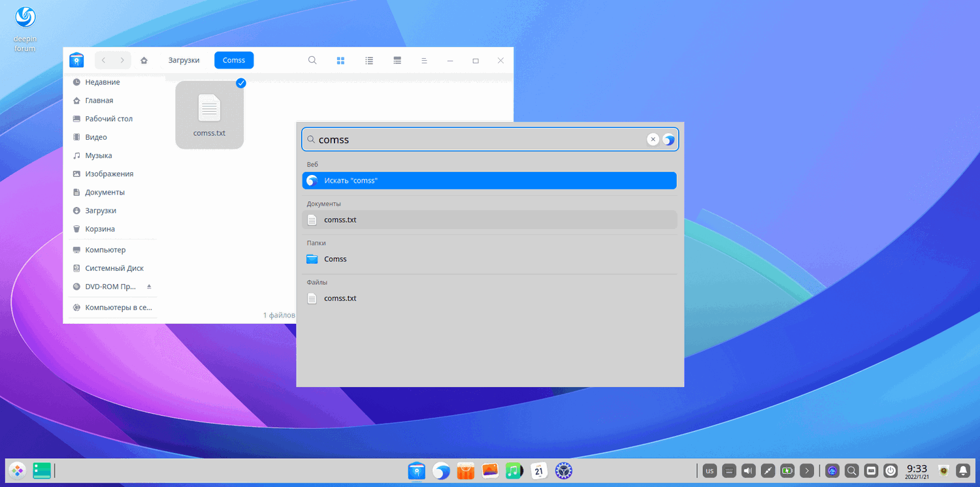The height and width of the screenshot is (487, 980).
Task: Open the Comss folder search result
Action: point(489,259)
